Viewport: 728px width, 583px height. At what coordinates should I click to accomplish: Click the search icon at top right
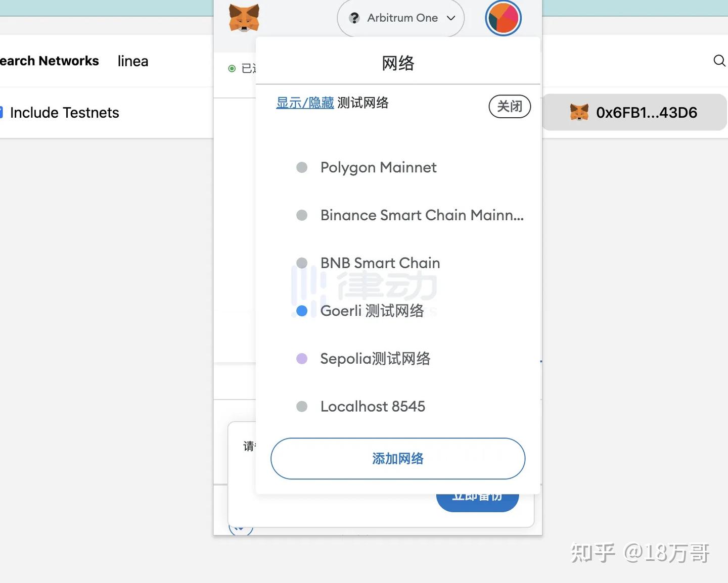[719, 61]
